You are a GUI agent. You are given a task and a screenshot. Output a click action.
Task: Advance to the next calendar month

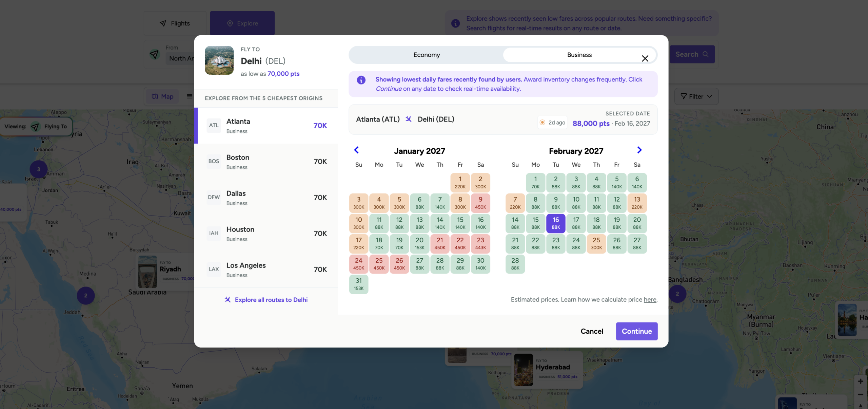(639, 150)
